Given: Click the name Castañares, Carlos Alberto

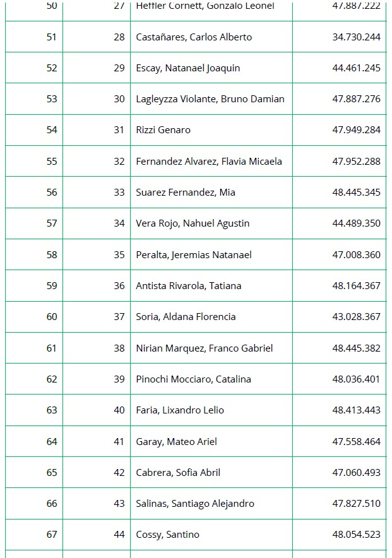Looking at the screenshot, I should [x=194, y=37].
